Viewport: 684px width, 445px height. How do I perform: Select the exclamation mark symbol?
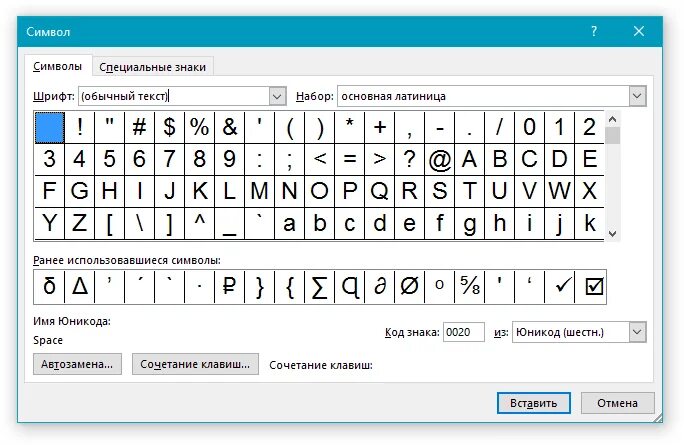tap(79, 127)
